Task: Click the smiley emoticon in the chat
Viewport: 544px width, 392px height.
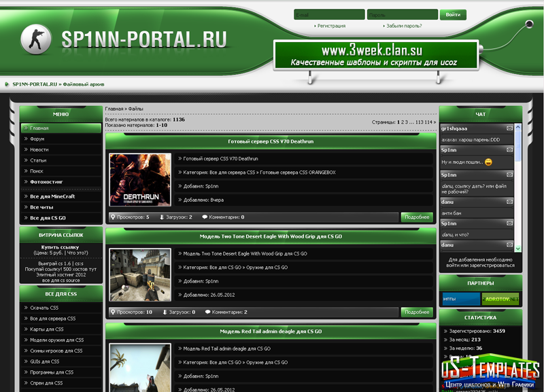Action: click(488, 162)
